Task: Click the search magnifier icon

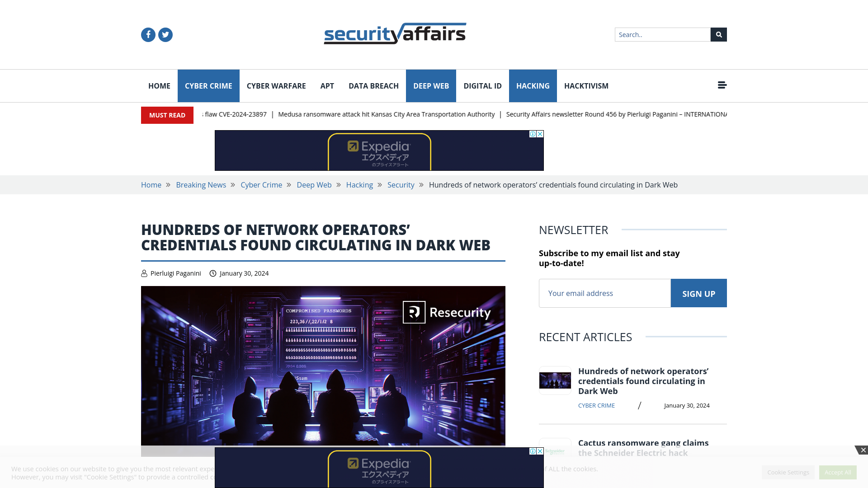Action: (718, 34)
